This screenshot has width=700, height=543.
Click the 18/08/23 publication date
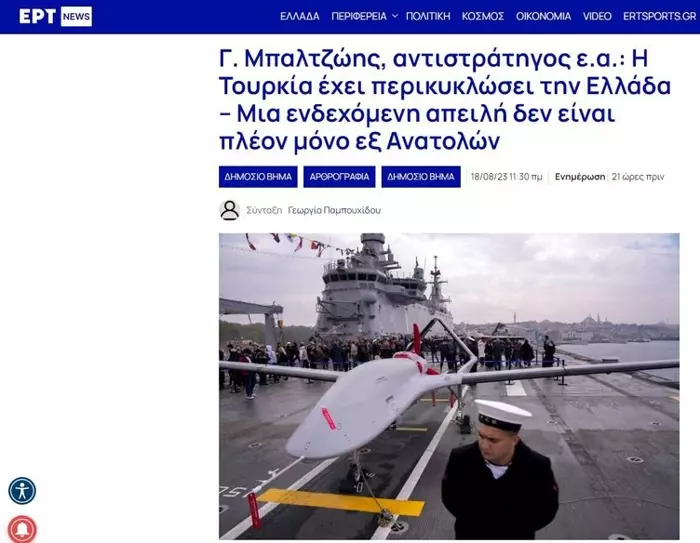(x=507, y=177)
